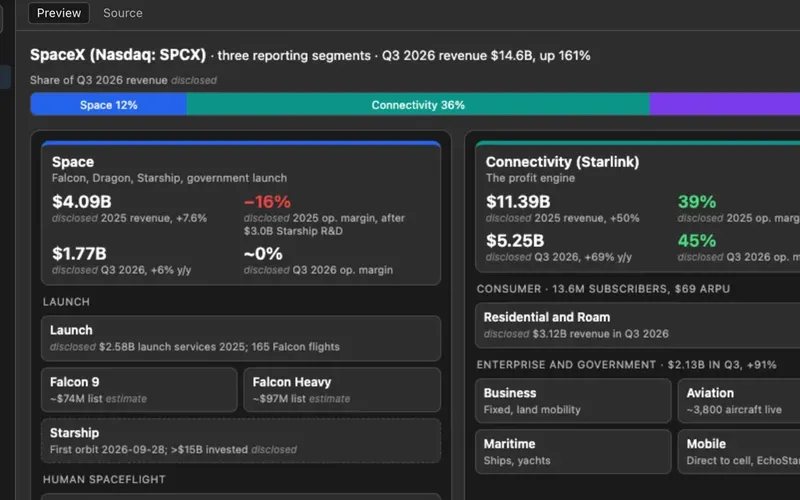Screen dimensions: 800x500
Task: Click 'First orbit 2026-09-28' text
Action: click(108, 449)
